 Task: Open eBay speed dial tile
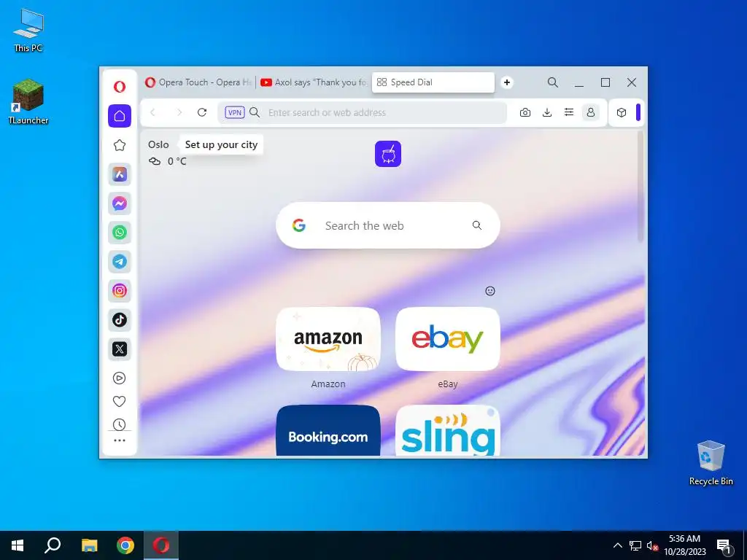pyautogui.click(x=448, y=339)
